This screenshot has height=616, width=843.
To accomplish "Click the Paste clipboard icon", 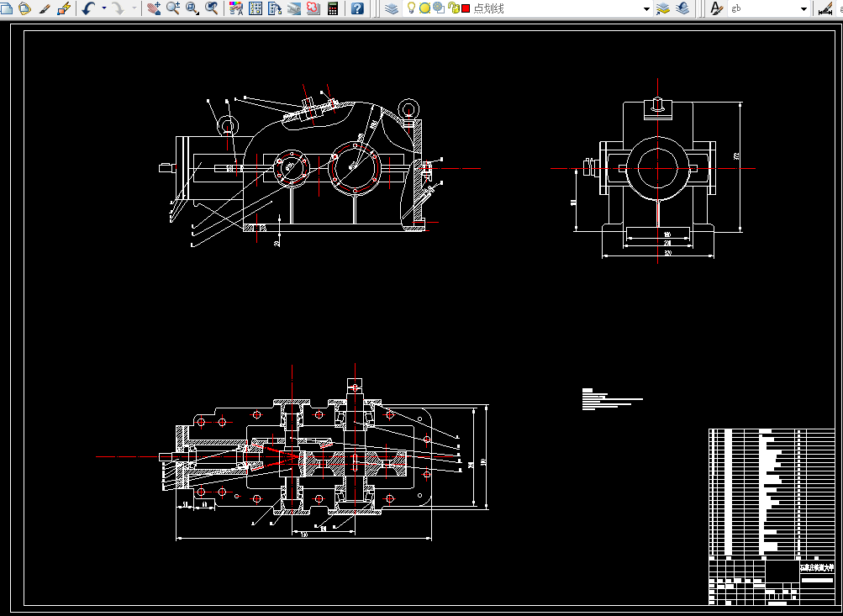I will pos(24,8).
